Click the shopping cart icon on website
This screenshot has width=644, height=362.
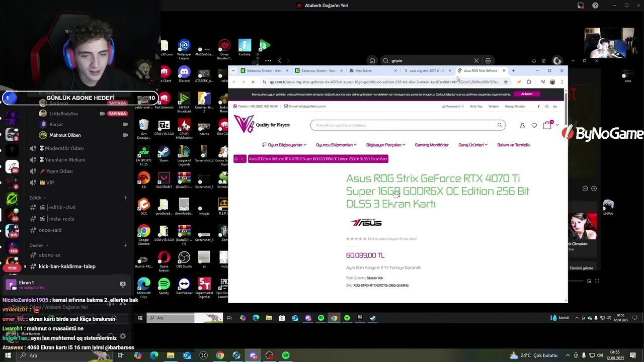547,125
